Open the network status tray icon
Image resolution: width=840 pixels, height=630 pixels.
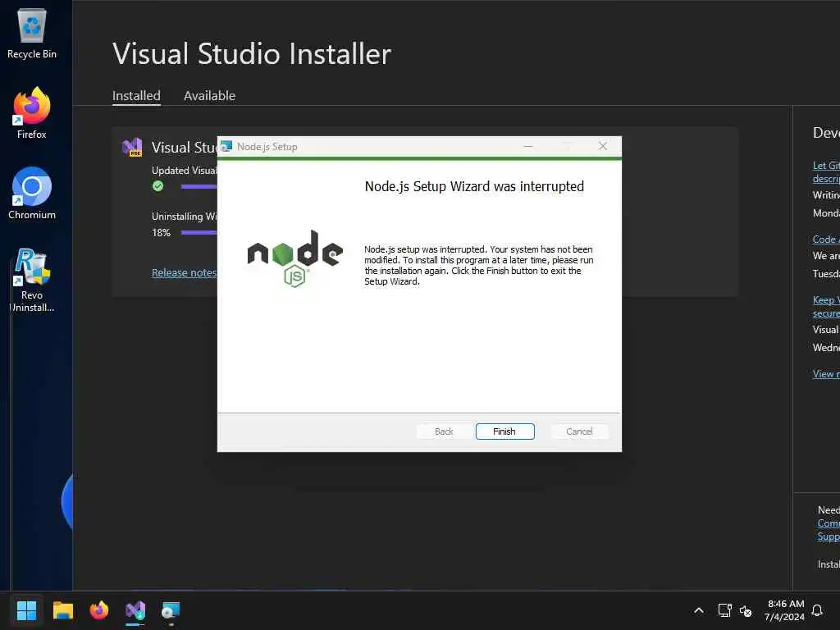724,610
